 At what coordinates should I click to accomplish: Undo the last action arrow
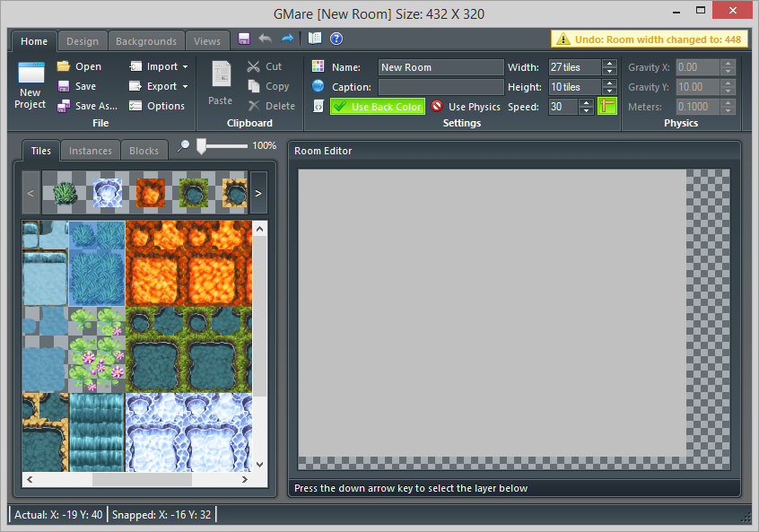pyautogui.click(x=266, y=39)
